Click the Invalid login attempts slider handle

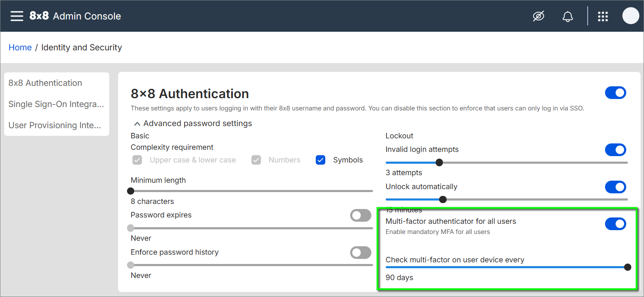tap(439, 162)
